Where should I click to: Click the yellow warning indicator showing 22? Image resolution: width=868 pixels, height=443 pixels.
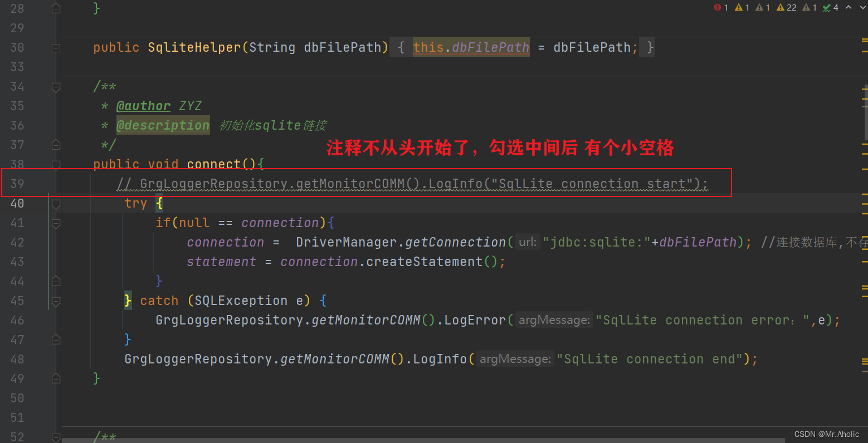point(787,7)
